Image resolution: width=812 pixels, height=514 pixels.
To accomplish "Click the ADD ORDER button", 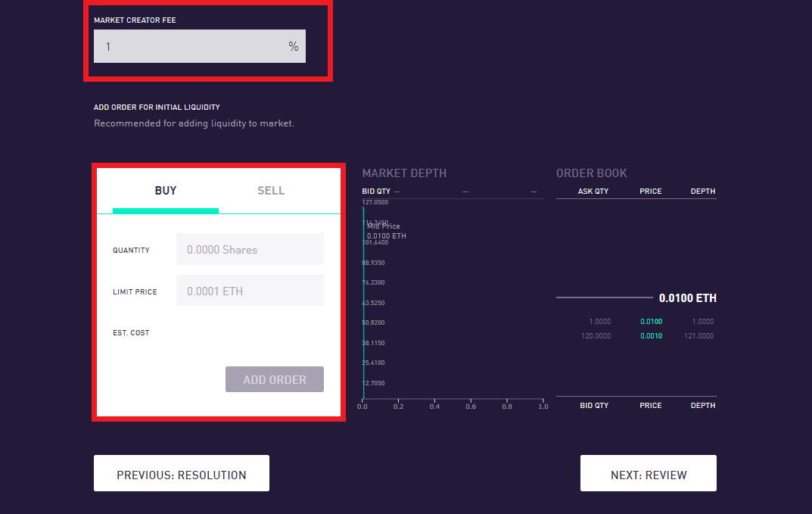I will pos(275,379).
